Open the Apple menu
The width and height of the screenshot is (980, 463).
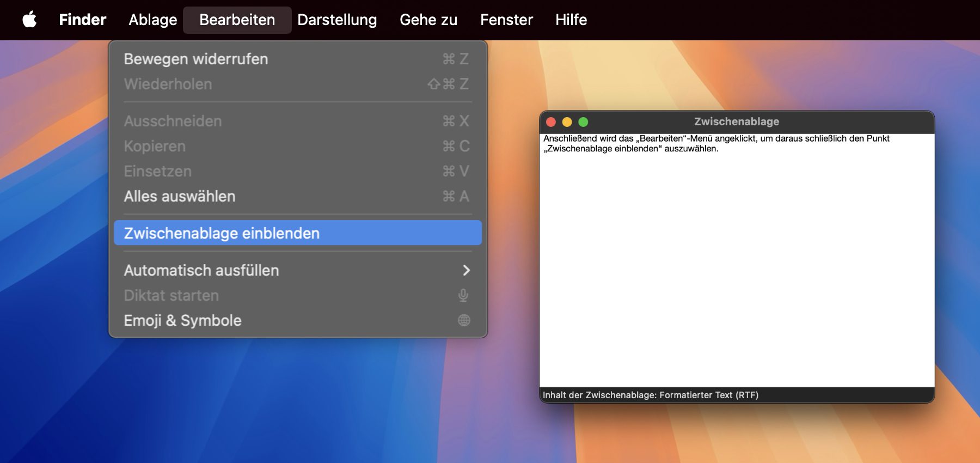click(29, 20)
